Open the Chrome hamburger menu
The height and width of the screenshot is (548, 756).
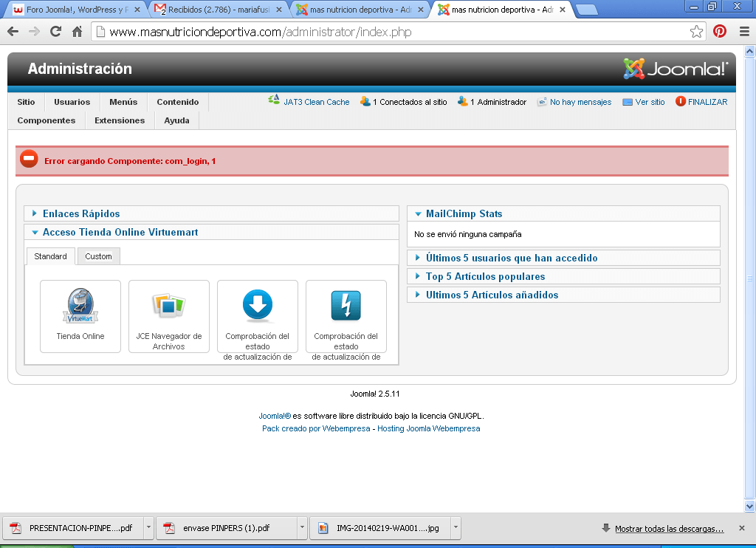click(744, 32)
